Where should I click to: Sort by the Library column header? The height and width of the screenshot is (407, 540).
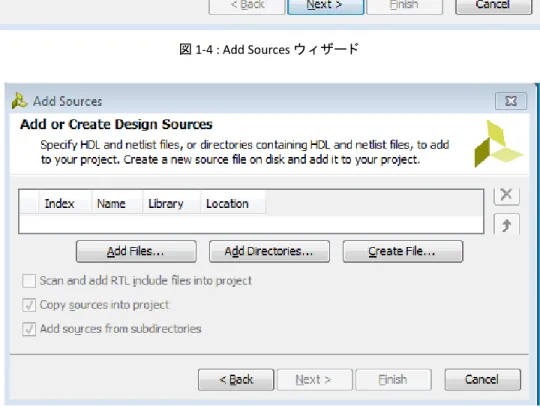(x=172, y=204)
